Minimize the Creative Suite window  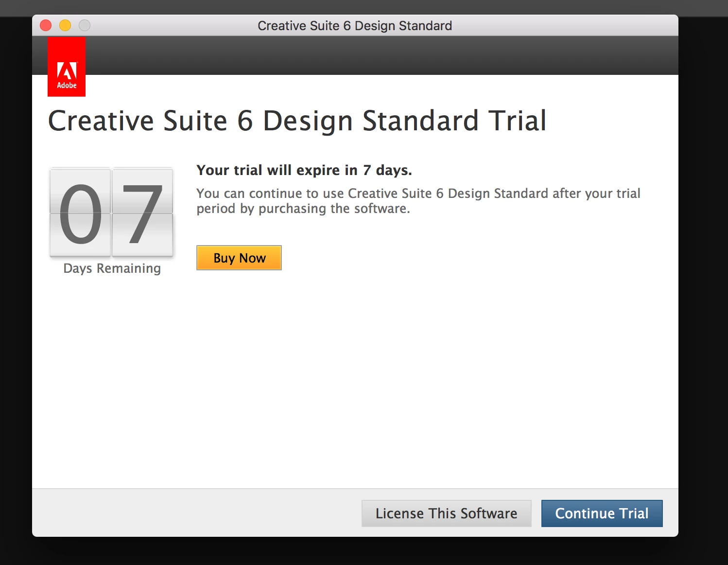(65, 25)
